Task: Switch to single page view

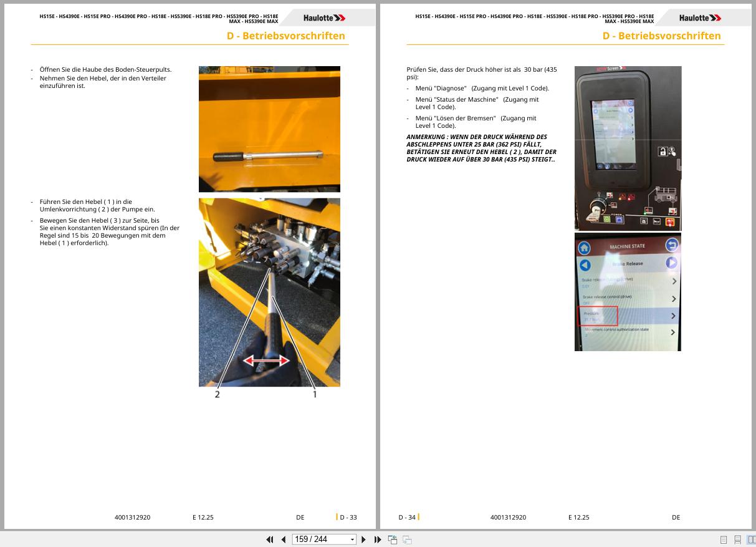Action: tap(724, 540)
